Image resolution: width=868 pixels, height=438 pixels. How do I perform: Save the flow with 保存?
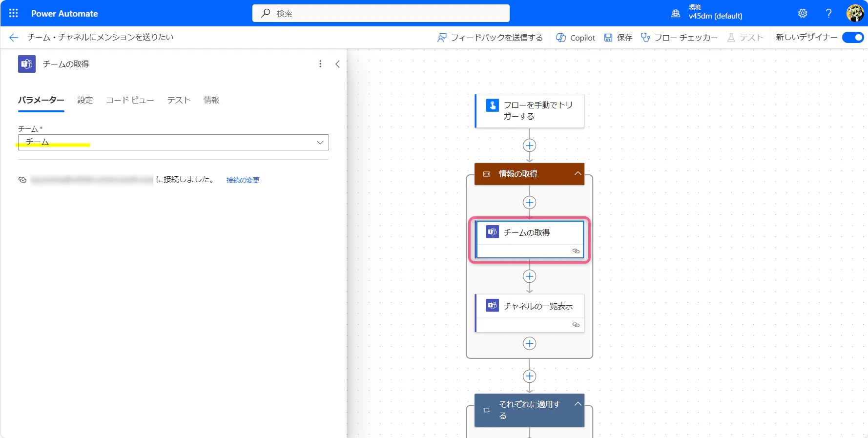point(618,38)
